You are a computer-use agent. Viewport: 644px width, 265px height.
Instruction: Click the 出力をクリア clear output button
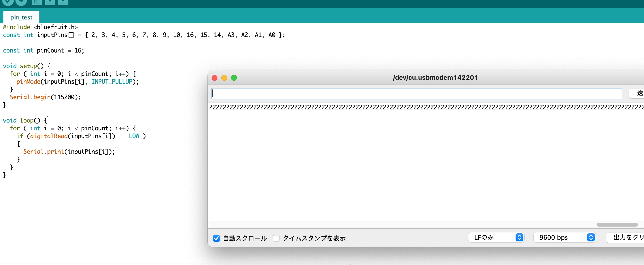(625, 237)
